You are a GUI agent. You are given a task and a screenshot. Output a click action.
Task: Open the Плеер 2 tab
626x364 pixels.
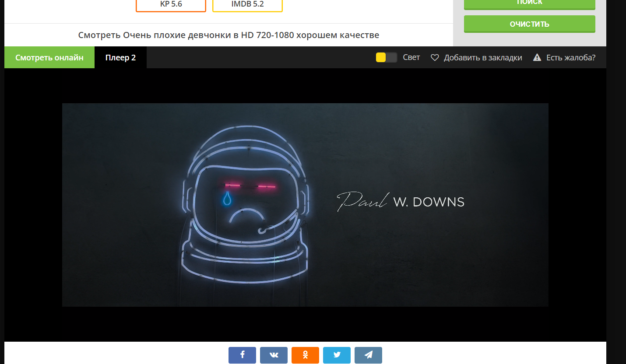pyautogui.click(x=120, y=57)
